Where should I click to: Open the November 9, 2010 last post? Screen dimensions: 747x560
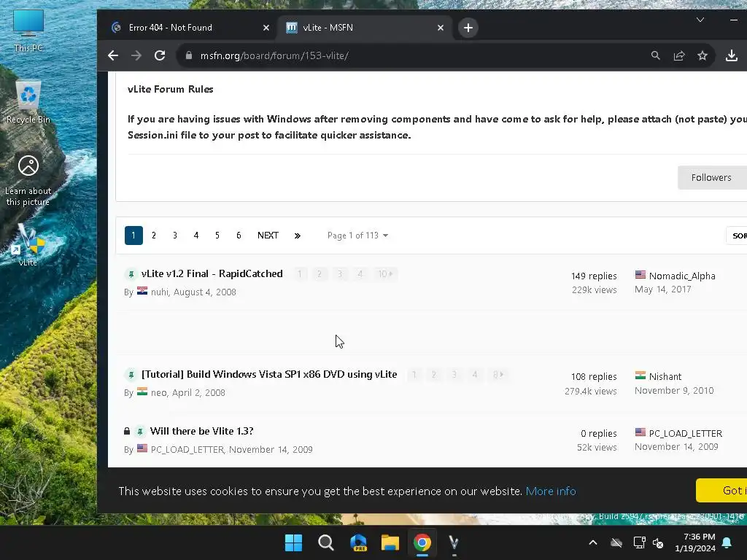click(x=674, y=391)
